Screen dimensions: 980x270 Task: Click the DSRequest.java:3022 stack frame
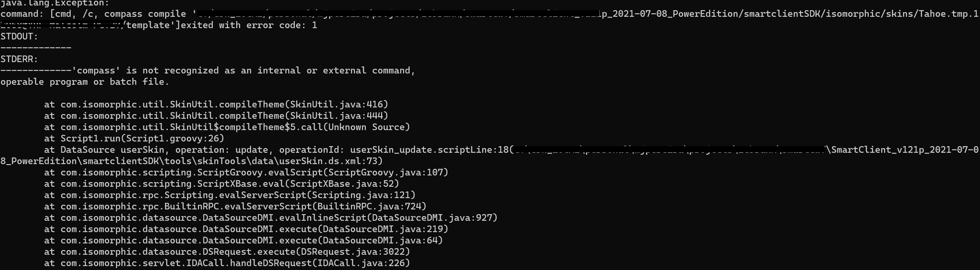tap(227, 252)
